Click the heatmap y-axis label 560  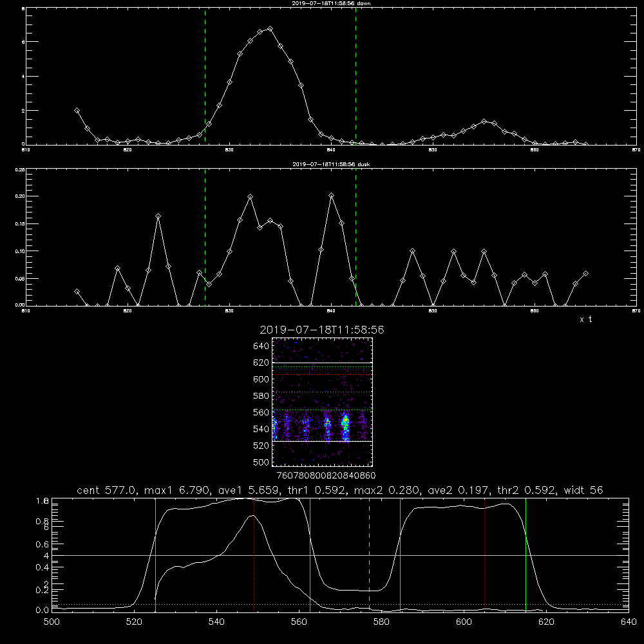[x=261, y=412]
